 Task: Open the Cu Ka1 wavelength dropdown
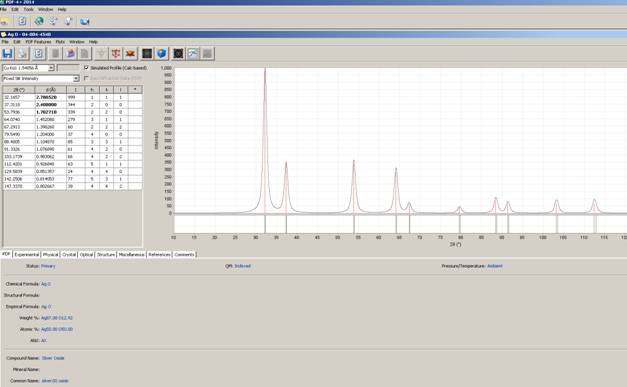(x=28, y=68)
